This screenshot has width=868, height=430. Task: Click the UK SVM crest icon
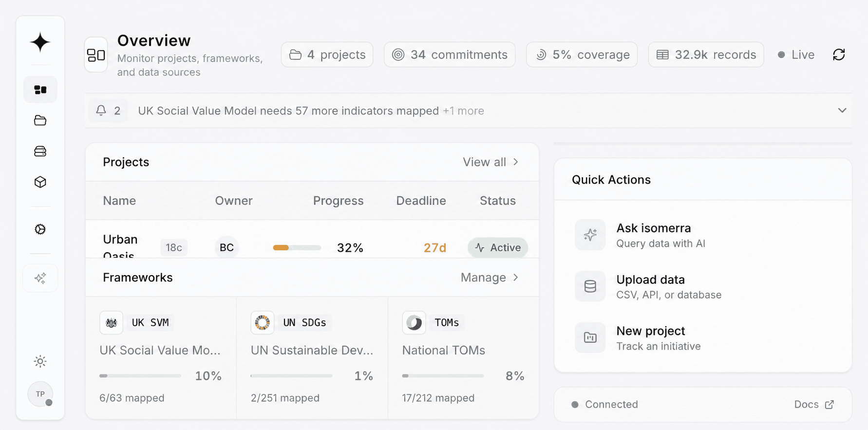[112, 322]
